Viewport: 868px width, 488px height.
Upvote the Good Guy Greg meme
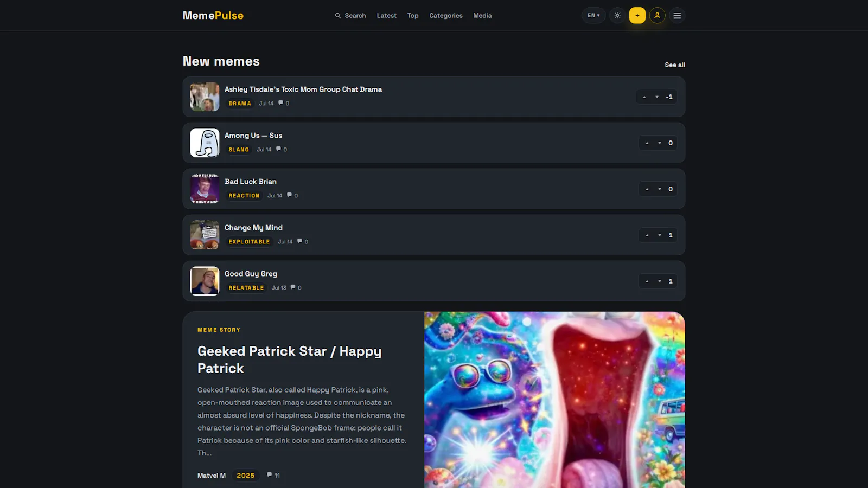(x=647, y=281)
